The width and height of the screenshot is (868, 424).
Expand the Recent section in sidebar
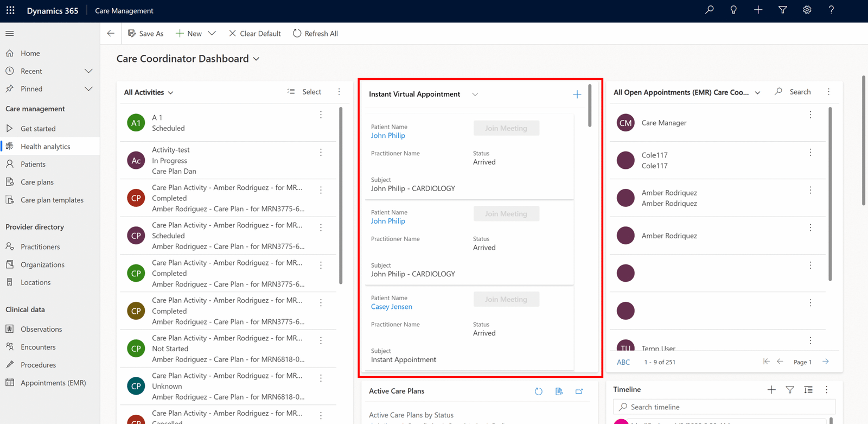point(88,71)
